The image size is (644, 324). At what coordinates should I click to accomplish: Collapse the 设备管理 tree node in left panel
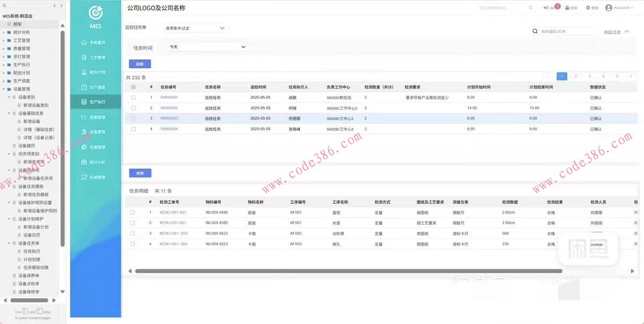click(x=4, y=89)
